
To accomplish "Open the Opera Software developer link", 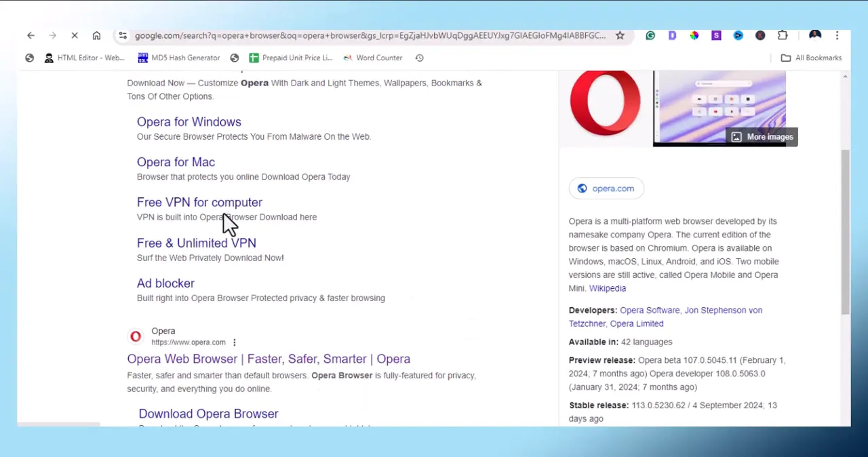I will click(x=650, y=310).
